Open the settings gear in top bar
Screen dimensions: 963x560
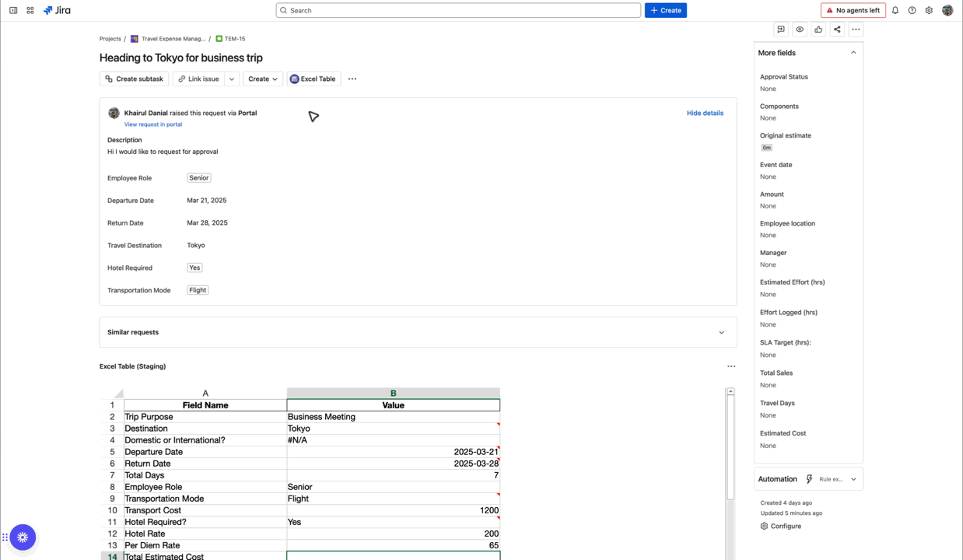pyautogui.click(x=929, y=10)
